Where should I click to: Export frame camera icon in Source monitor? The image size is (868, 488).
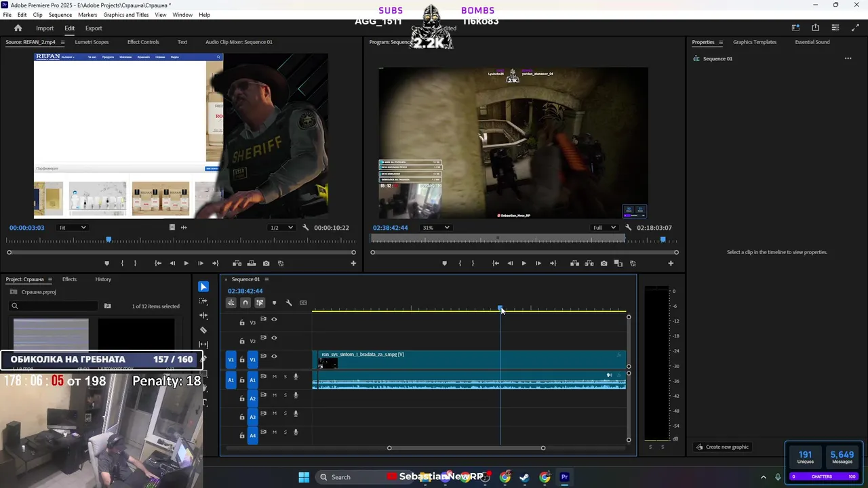tap(266, 263)
